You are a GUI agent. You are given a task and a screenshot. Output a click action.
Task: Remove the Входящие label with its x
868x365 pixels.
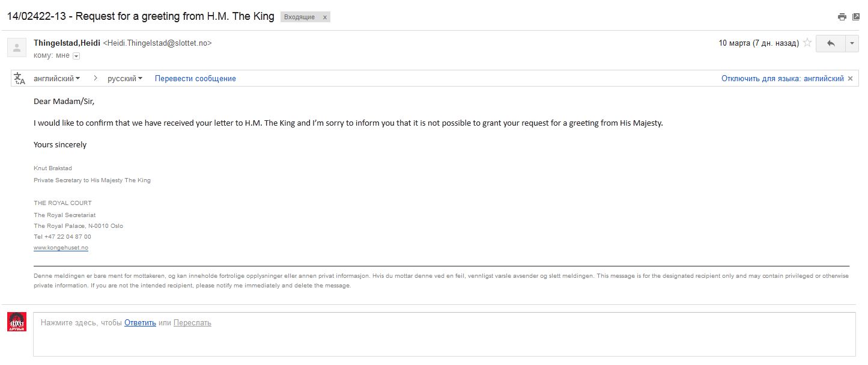(325, 17)
